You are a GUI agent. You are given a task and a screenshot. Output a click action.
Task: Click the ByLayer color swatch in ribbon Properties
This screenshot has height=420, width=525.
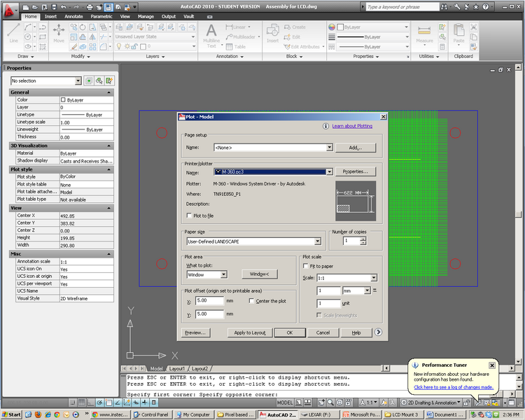coord(340,27)
